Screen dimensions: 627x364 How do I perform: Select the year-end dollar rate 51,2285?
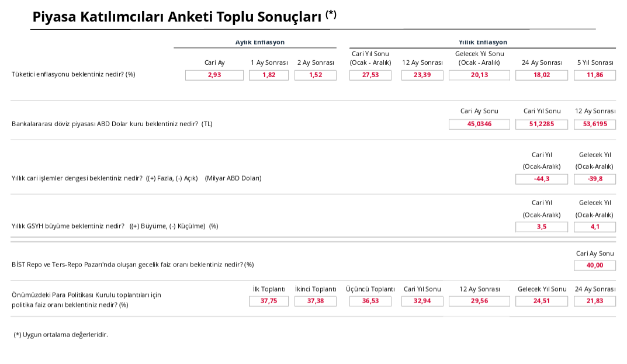[541, 124]
